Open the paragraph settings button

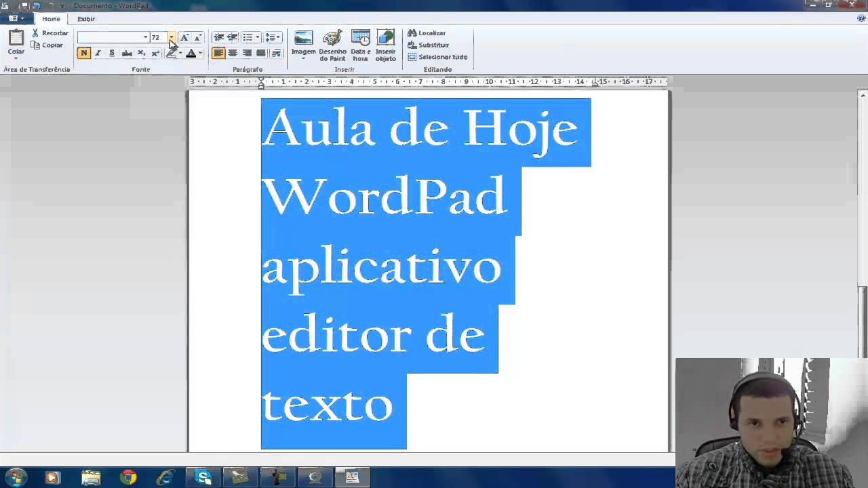(x=276, y=53)
